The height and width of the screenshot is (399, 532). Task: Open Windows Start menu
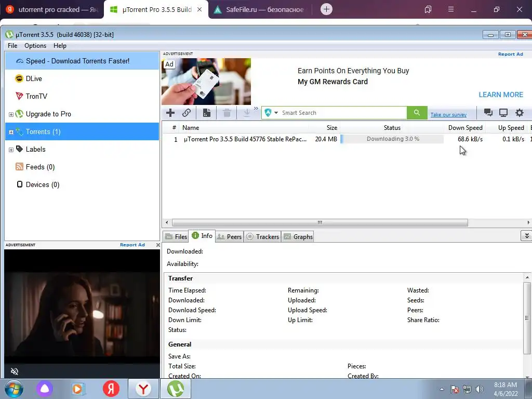14,389
